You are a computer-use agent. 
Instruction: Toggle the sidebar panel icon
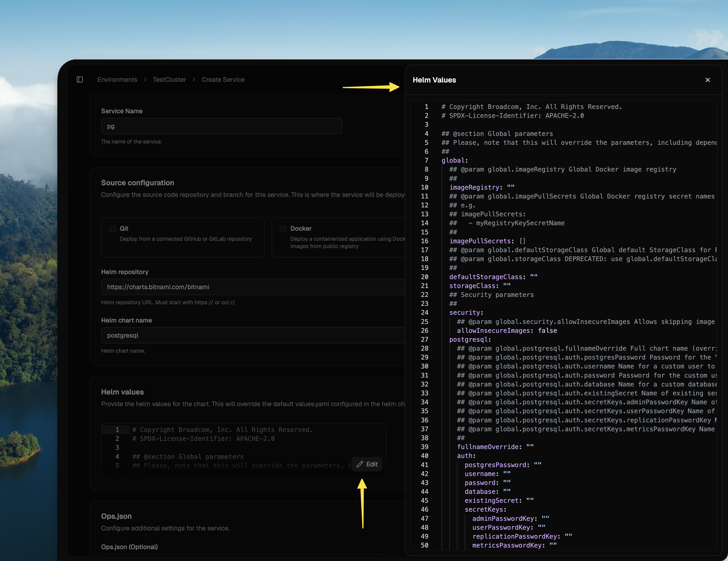[80, 80]
